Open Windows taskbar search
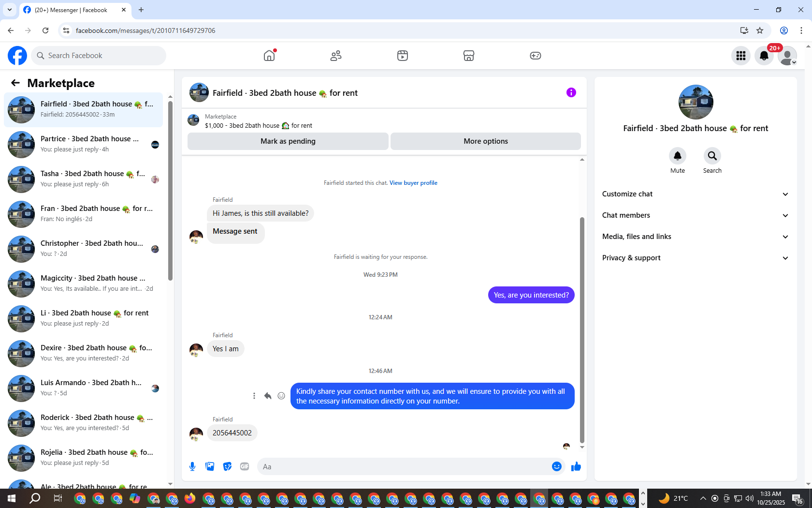Image resolution: width=812 pixels, height=508 pixels. pyautogui.click(x=35, y=498)
